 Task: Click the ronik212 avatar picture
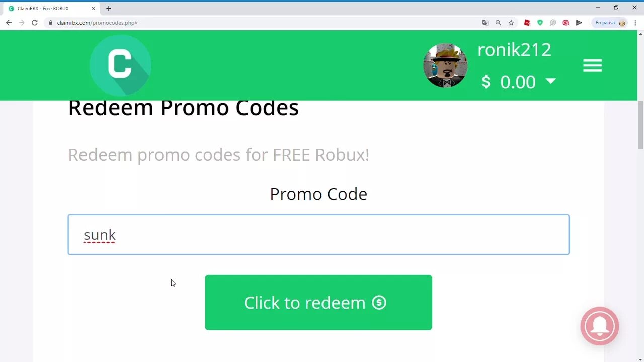click(x=445, y=65)
